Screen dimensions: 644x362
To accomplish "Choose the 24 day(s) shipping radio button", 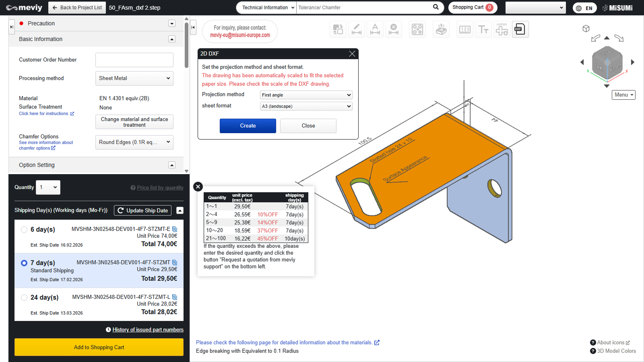I will pyautogui.click(x=24, y=298).
